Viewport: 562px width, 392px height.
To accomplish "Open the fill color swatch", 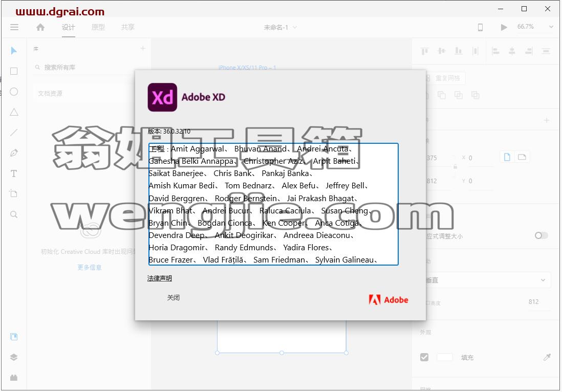I will point(445,357).
